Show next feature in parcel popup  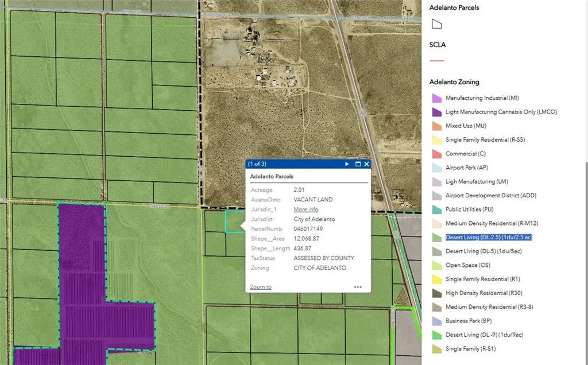347,164
